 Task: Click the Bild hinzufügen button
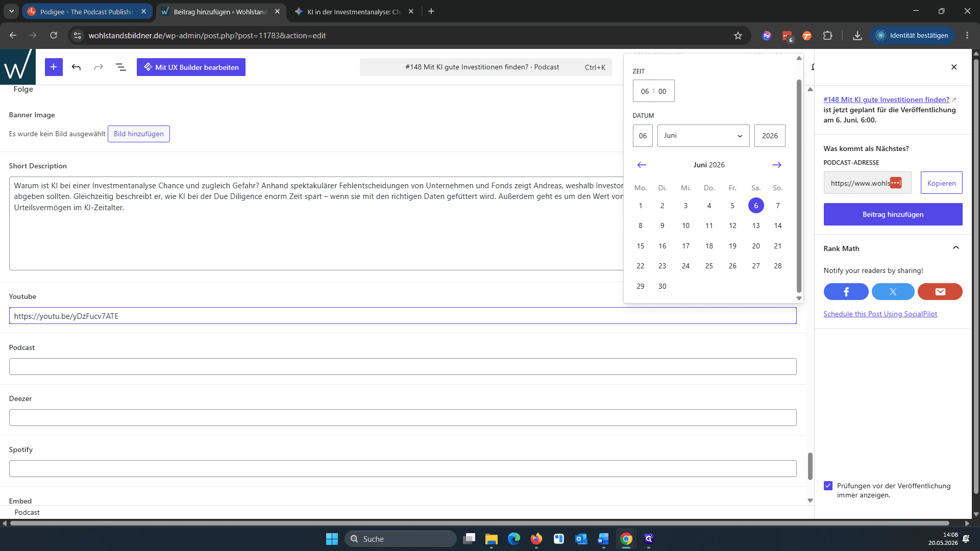click(139, 134)
